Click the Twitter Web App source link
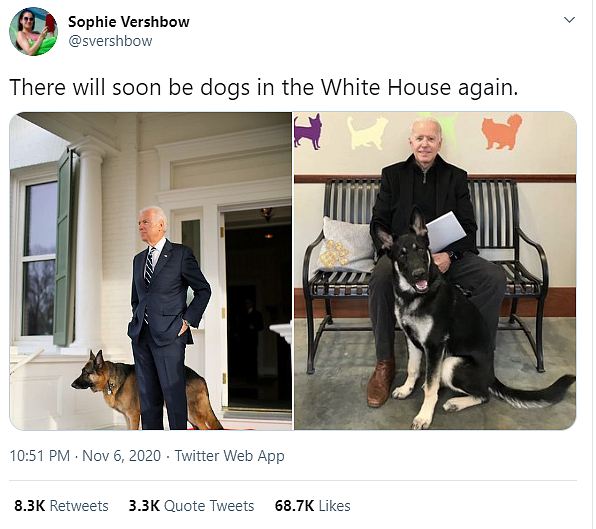Screen dimensions: 596x529 (229, 456)
